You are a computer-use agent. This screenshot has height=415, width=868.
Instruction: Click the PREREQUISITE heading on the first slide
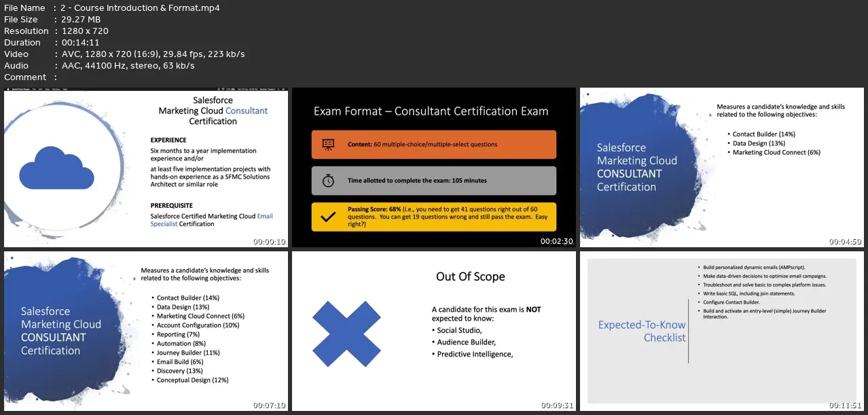172,205
